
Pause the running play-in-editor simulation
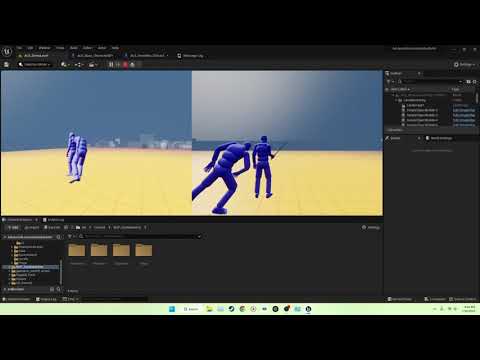click(x=111, y=64)
